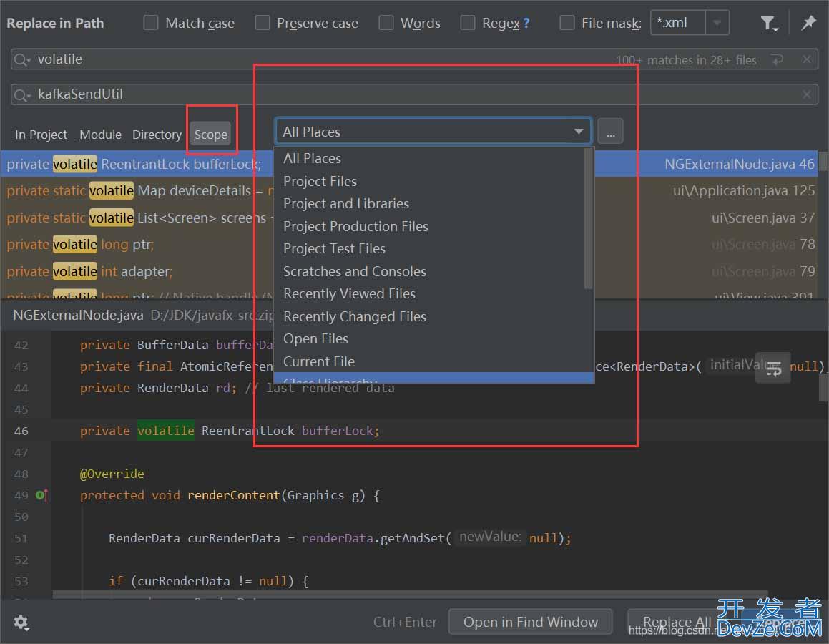Focus the find field containing volatile
Viewport: 829px width, 644px height.
(414, 59)
